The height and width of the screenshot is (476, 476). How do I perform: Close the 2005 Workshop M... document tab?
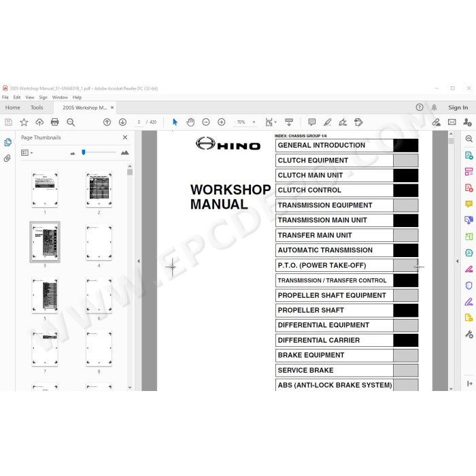[x=112, y=107]
